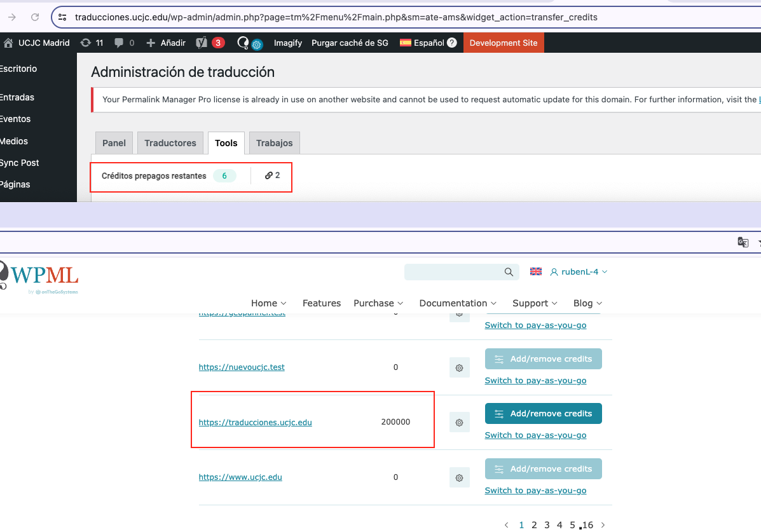The width and height of the screenshot is (761, 532).
Task: Expand the Purchase menu
Action: (378, 303)
